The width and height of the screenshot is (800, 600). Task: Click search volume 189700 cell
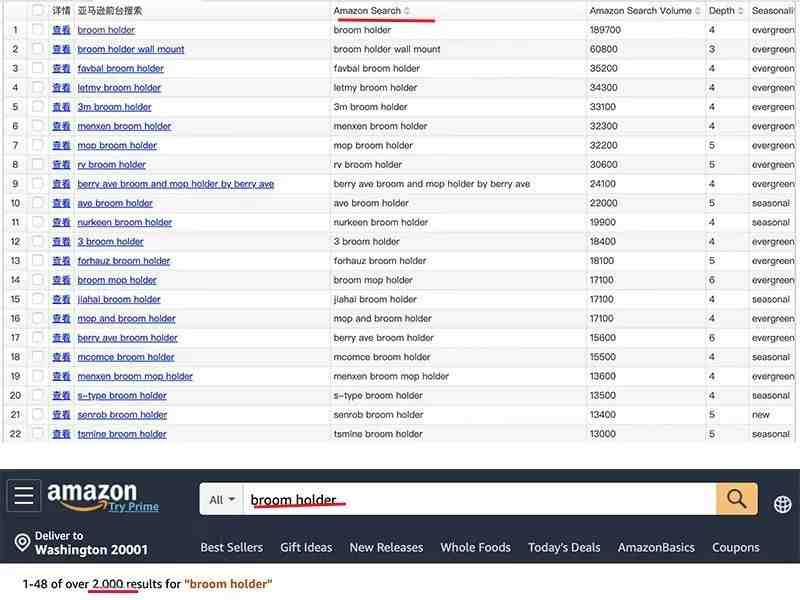click(x=605, y=30)
